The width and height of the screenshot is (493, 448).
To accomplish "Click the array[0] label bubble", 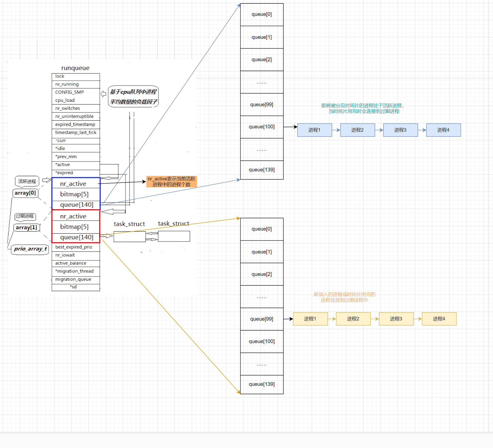I will click(x=25, y=193).
